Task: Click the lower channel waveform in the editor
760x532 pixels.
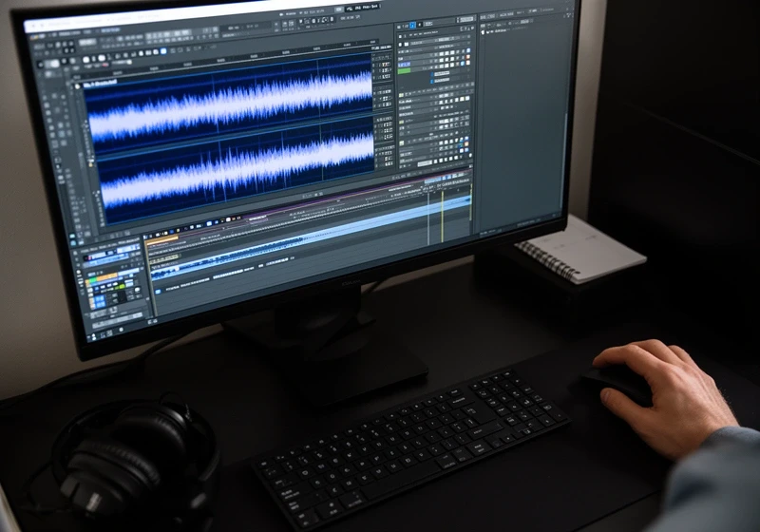Action: [236, 171]
